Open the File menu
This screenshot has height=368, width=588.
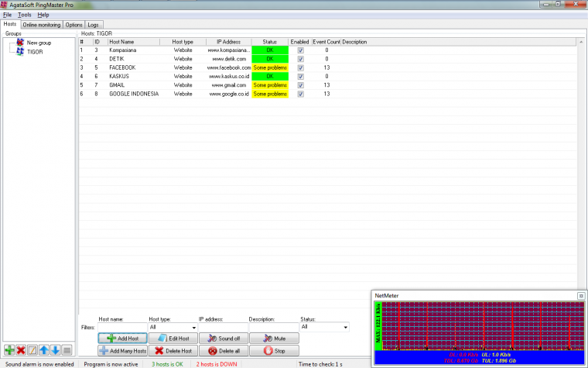[x=7, y=15]
